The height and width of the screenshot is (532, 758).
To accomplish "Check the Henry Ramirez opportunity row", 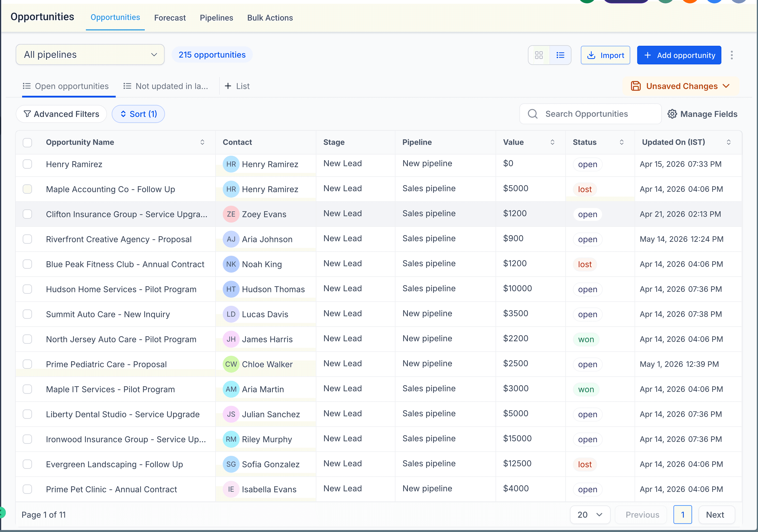I will 27,164.
